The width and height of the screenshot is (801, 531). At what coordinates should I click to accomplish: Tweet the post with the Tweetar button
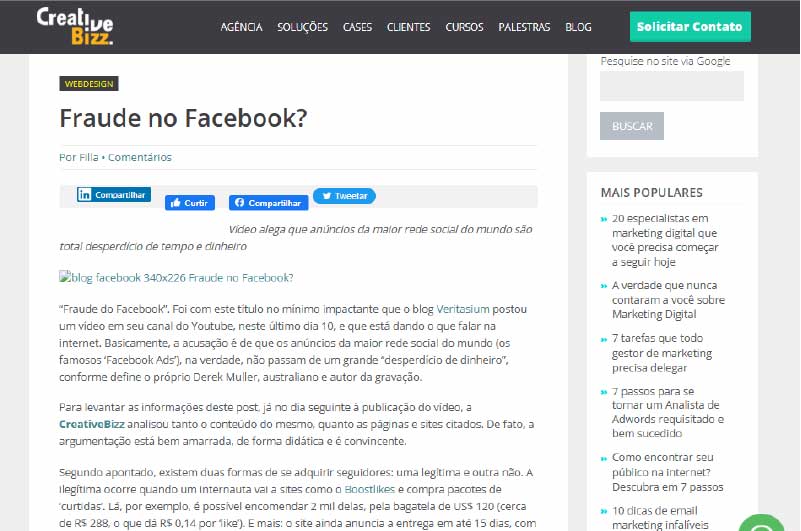(x=344, y=196)
